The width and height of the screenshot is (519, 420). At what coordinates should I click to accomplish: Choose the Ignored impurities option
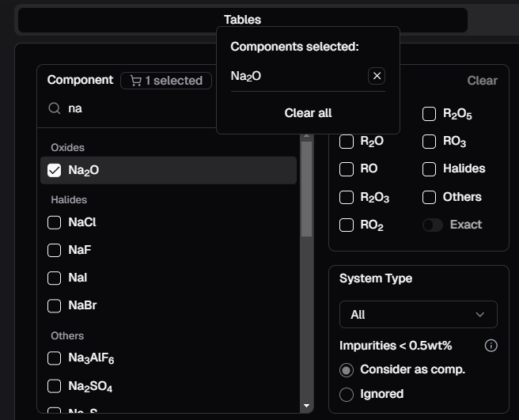point(346,394)
